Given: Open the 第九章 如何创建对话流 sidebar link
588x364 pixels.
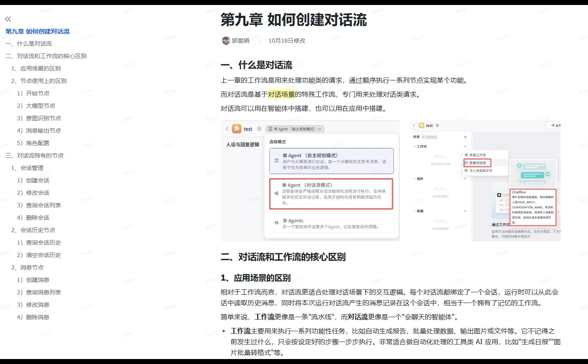Looking at the screenshot, I should click(x=37, y=31).
